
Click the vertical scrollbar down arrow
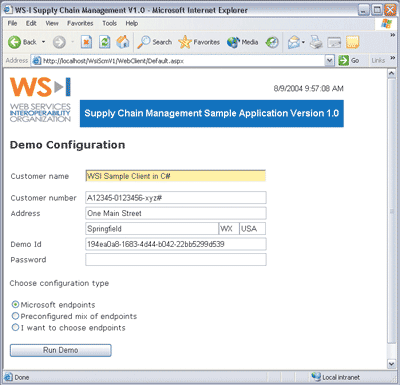point(392,364)
